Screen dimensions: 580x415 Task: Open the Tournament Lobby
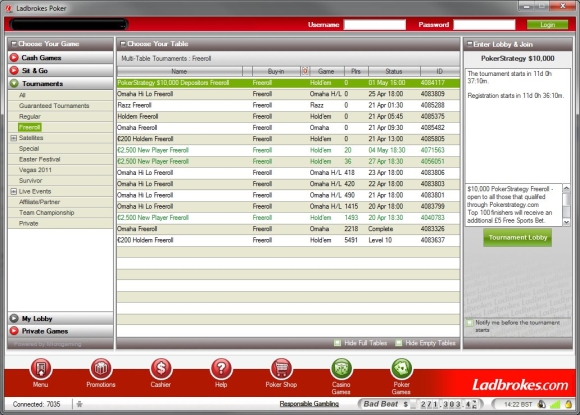point(517,237)
